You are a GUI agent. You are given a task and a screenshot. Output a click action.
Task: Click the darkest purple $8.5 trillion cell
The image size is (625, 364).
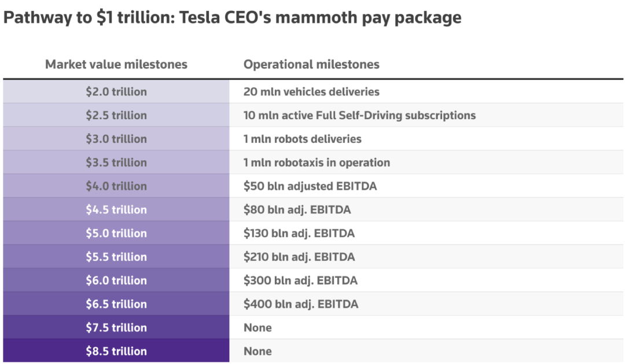point(116,351)
